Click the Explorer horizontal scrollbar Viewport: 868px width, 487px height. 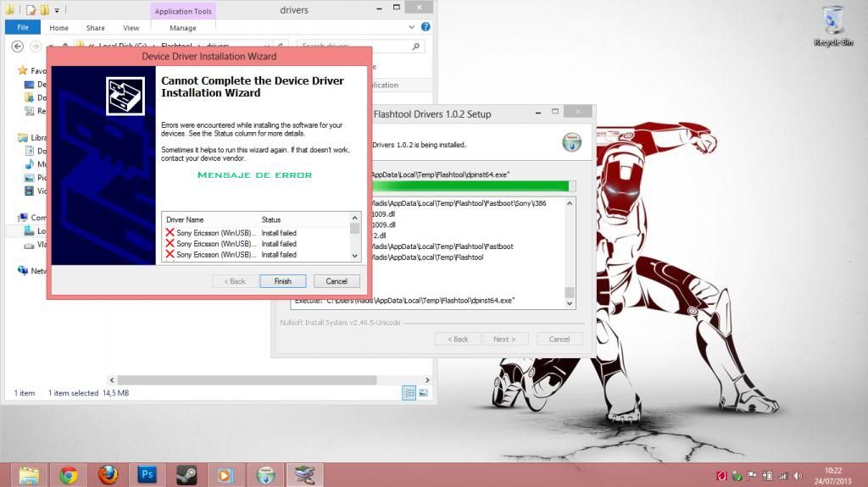[247, 380]
